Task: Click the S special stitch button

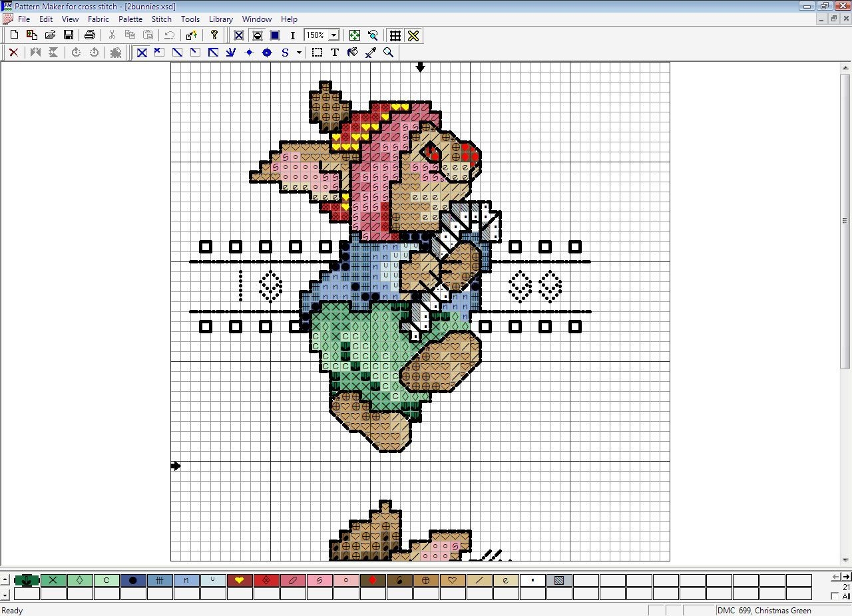Action: click(285, 52)
